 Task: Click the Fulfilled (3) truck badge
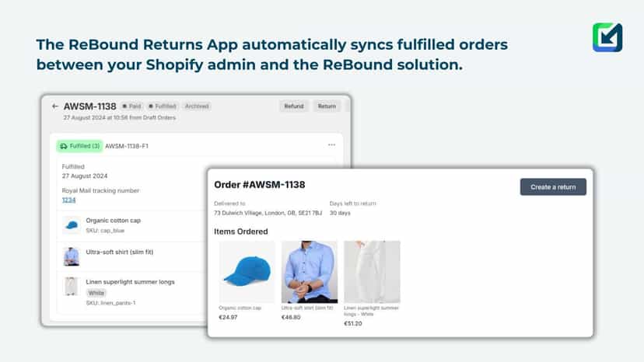click(x=79, y=146)
